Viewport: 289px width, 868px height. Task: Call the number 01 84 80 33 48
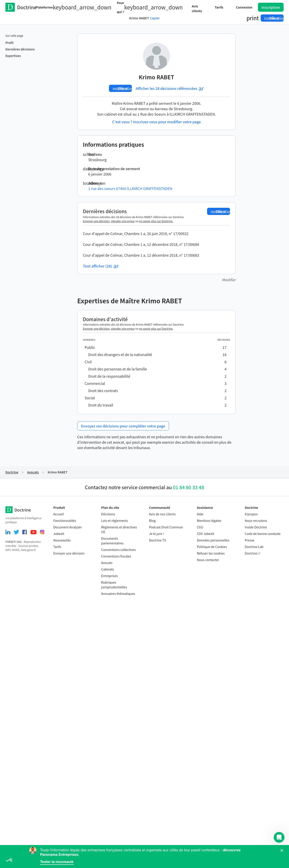188,488
